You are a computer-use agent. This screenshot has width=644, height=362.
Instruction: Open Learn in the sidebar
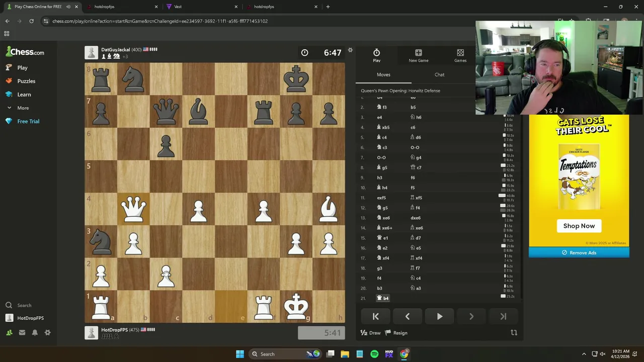[x=18, y=95]
